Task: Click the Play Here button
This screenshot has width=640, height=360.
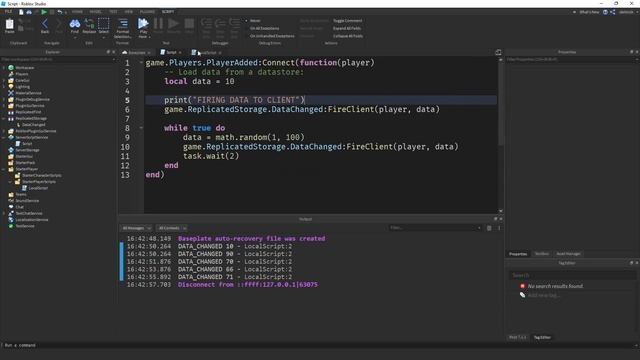Action: pos(143,28)
